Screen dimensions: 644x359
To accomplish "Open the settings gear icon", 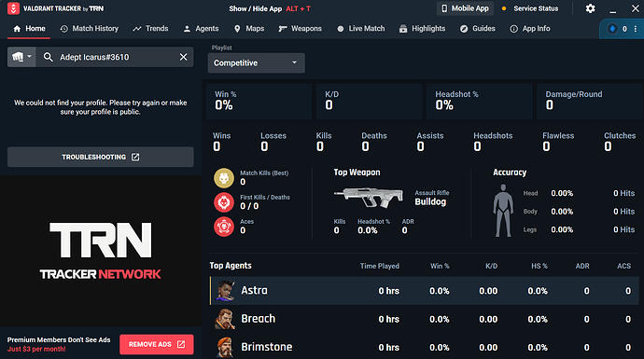I will [590, 8].
